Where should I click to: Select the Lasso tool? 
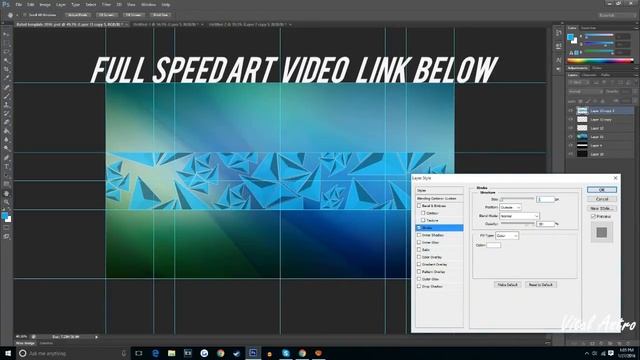click(6, 52)
